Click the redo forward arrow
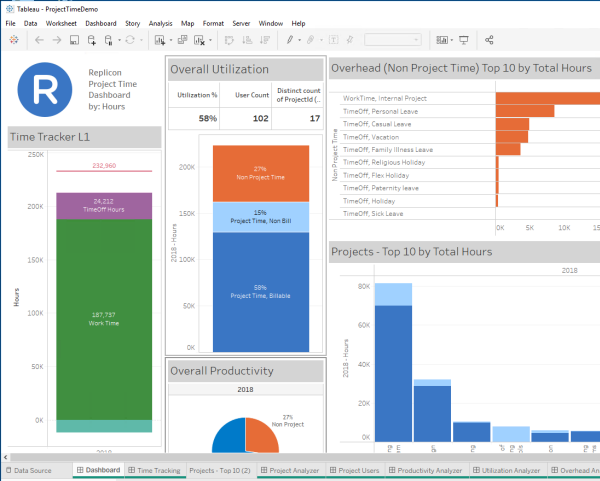This screenshot has width=600, height=481. click(x=56, y=40)
